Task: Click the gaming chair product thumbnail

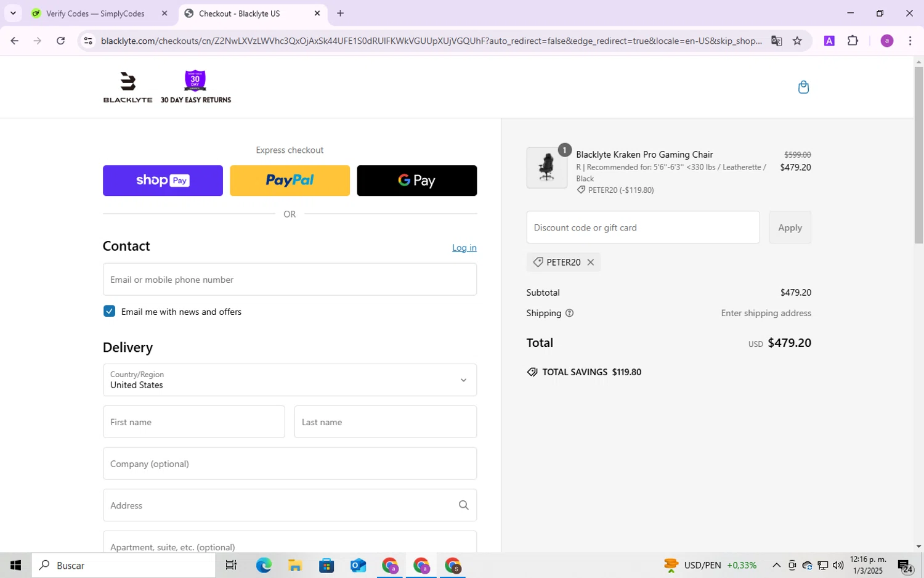Action: 547,168
